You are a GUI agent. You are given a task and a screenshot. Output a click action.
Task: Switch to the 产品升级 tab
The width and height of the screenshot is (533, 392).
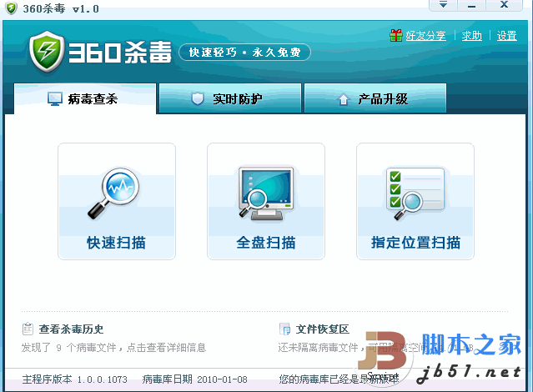[375, 98]
